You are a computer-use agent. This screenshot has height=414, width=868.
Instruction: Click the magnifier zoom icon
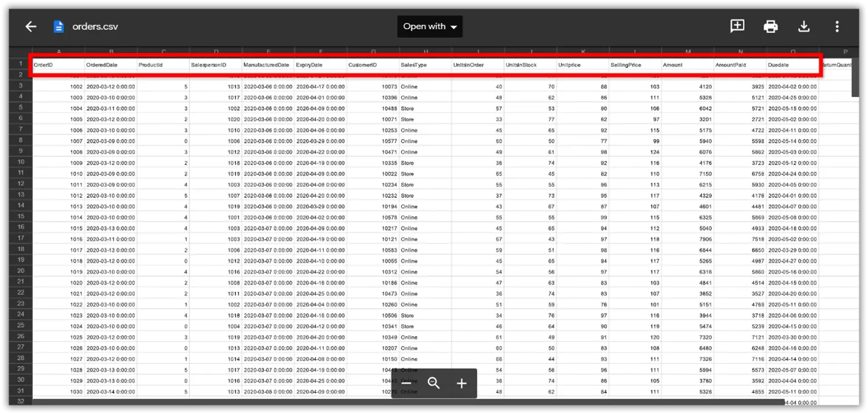tap(433, 383)
